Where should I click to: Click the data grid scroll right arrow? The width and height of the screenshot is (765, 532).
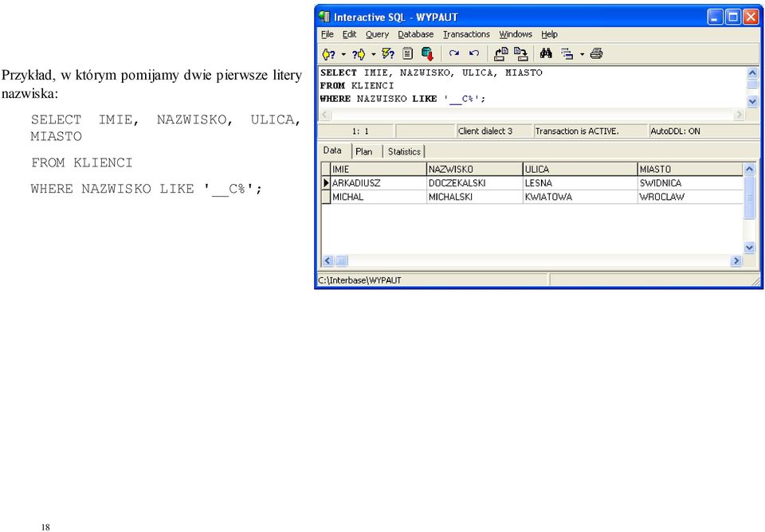(x=736, y=261)
